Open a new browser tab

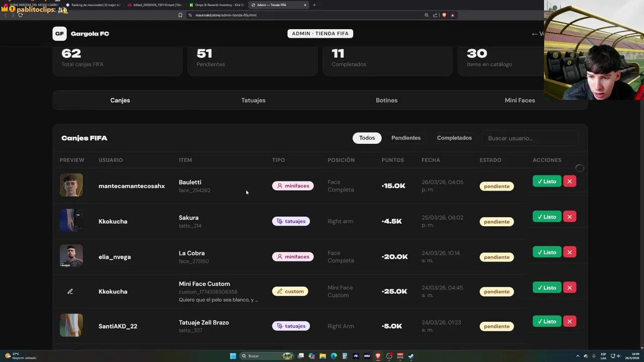pos(314,5)
